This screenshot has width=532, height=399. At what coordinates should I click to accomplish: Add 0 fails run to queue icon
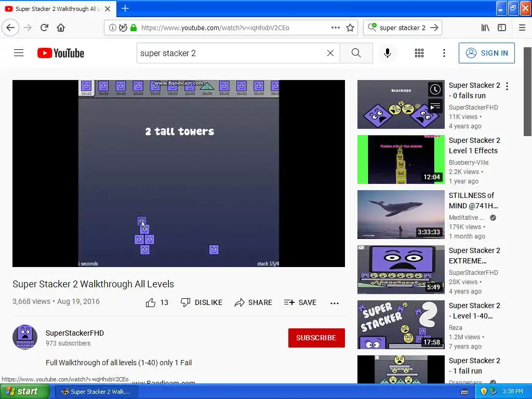click(x=435, y=107)
